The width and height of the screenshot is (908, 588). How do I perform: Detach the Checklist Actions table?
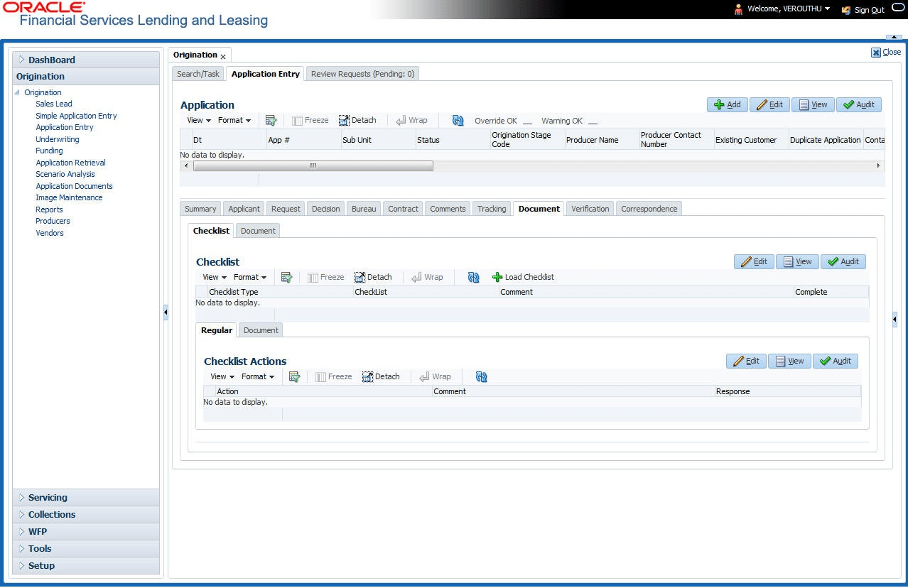[x=381, y=377]
